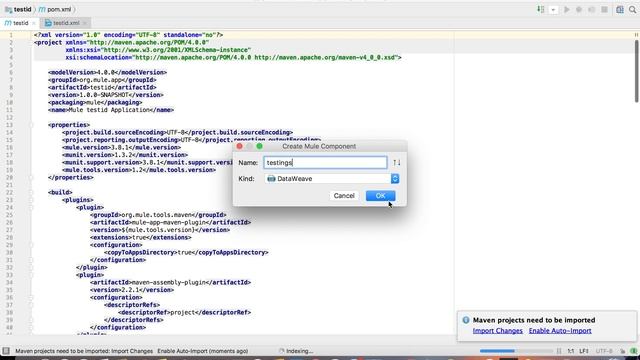Click the copyToAppsDirectory true line
Viewport: 640px width, 360px height.
(x=186, y=252)
